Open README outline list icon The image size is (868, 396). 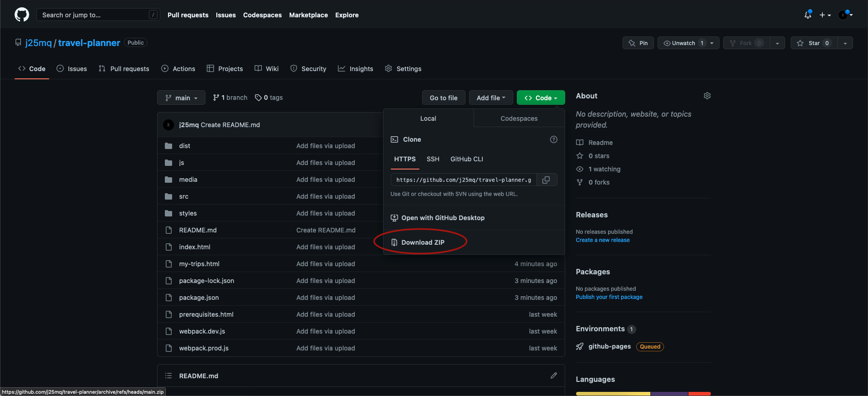(x=168, y=375)
